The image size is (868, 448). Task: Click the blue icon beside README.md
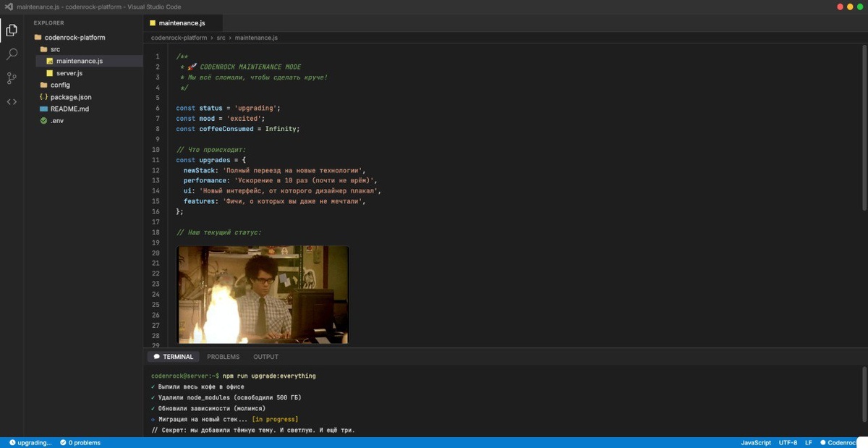coord(44,109)
